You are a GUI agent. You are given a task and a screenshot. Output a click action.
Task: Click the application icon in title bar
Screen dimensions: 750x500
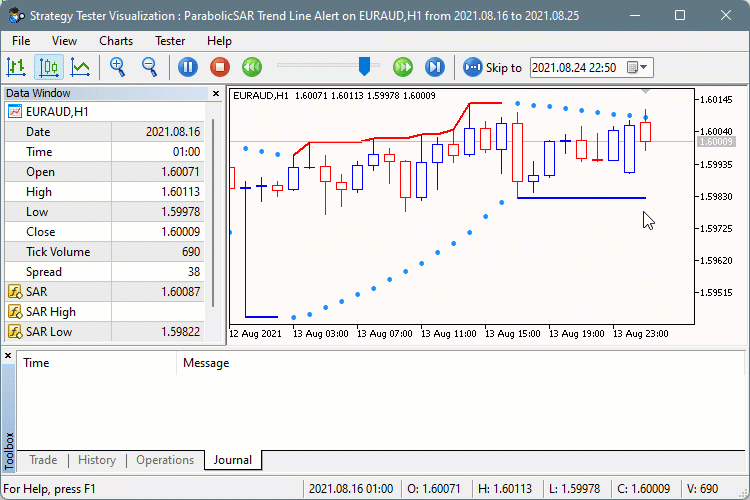point(16,15)
